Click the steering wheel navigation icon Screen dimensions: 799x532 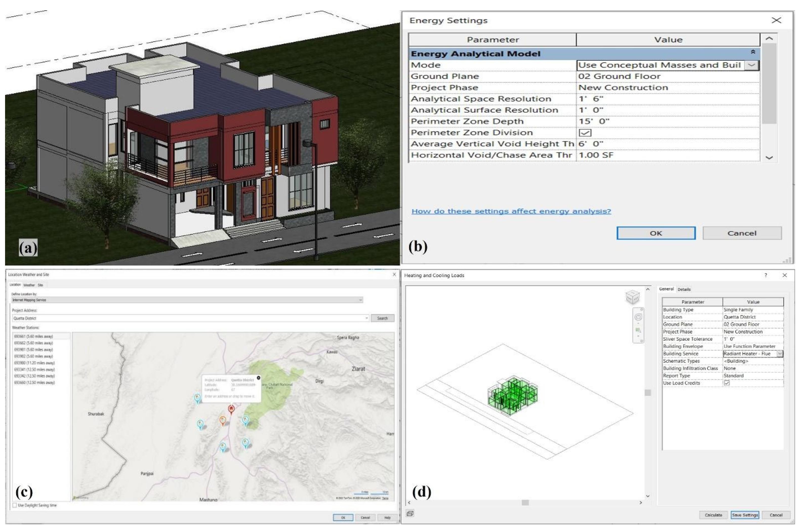(638, 317)
